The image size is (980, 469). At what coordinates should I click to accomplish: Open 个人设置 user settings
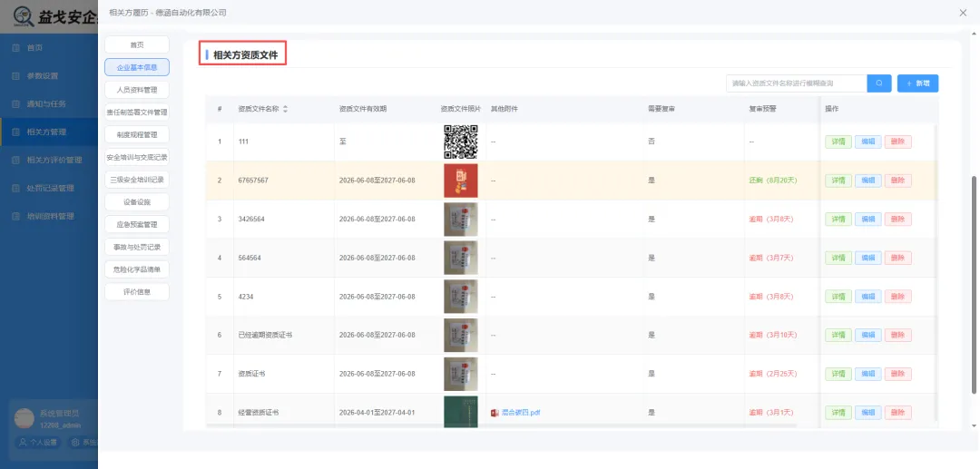(x=39, y=442)
